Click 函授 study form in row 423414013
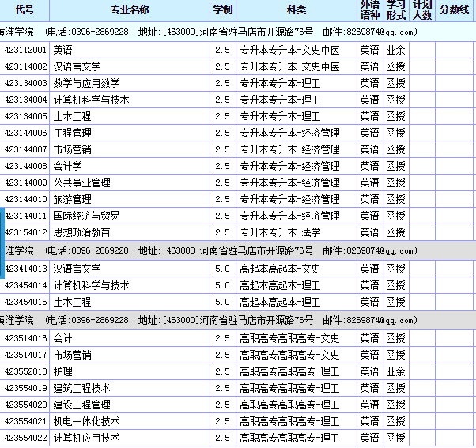476x448 pixels. coord(396,269)
